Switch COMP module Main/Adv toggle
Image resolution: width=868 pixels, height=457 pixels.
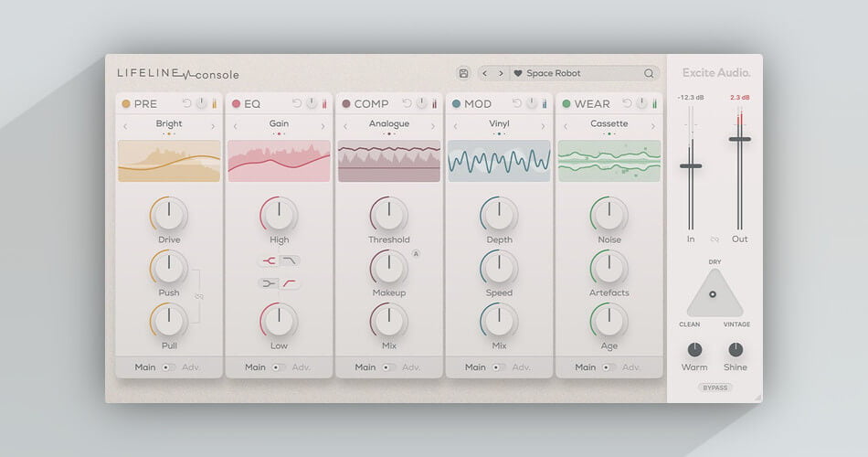[388, 367]
